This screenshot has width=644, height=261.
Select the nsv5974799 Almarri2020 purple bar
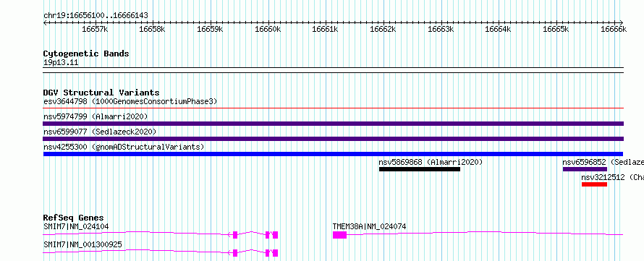[333, 124]
